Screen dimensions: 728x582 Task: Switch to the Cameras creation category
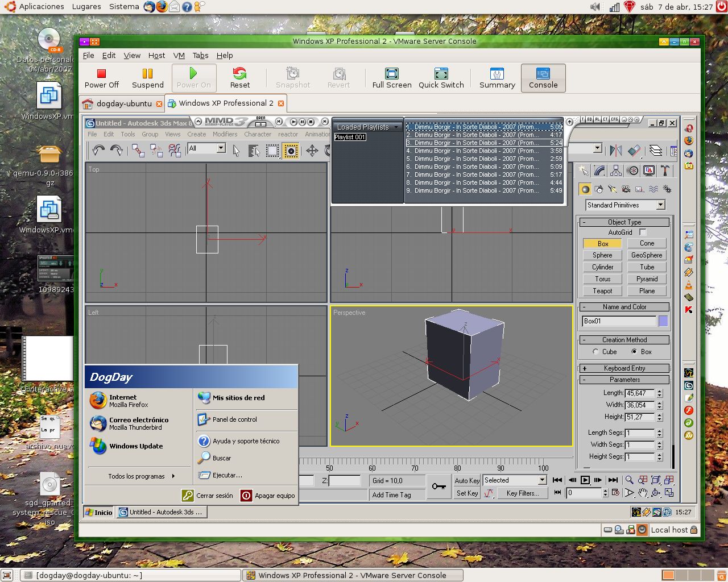[626, 189]
